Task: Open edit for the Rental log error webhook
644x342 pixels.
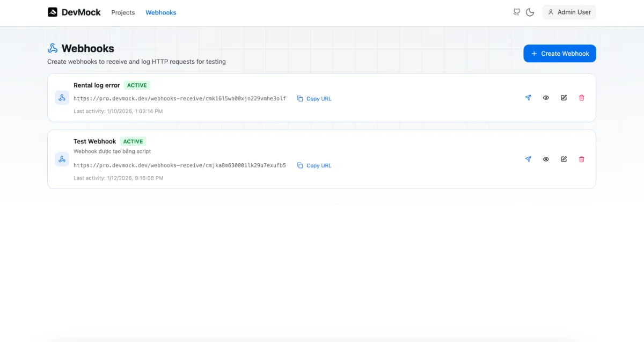Action: [563, 98]
